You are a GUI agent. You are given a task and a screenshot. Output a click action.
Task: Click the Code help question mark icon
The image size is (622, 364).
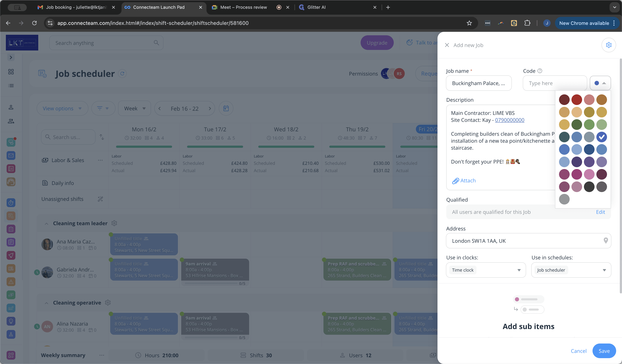pos(540,71)
